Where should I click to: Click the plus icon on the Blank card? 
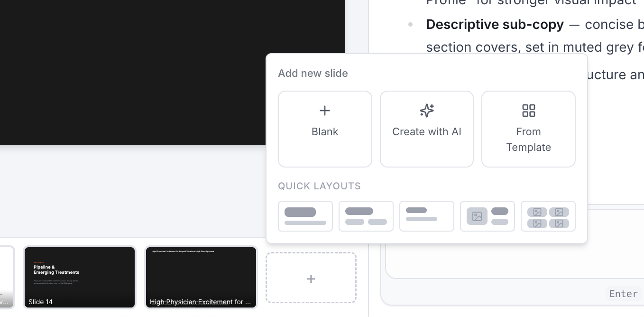[x=325, y=111]
